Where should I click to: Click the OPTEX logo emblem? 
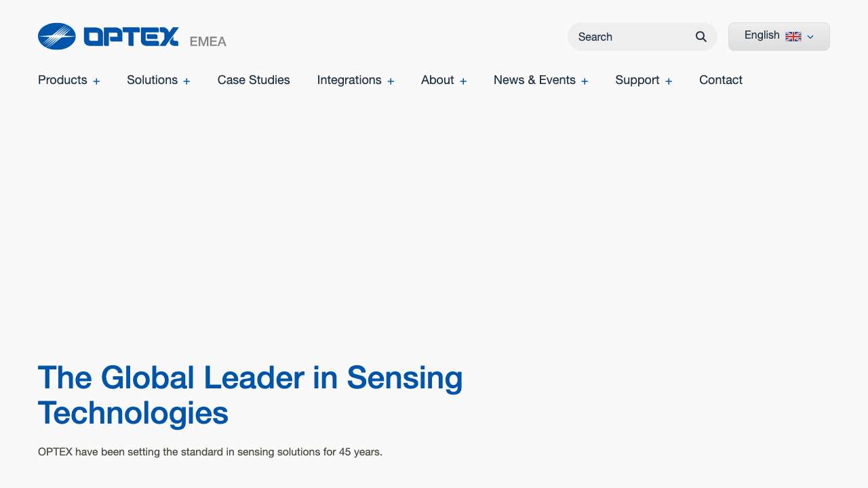57,37
